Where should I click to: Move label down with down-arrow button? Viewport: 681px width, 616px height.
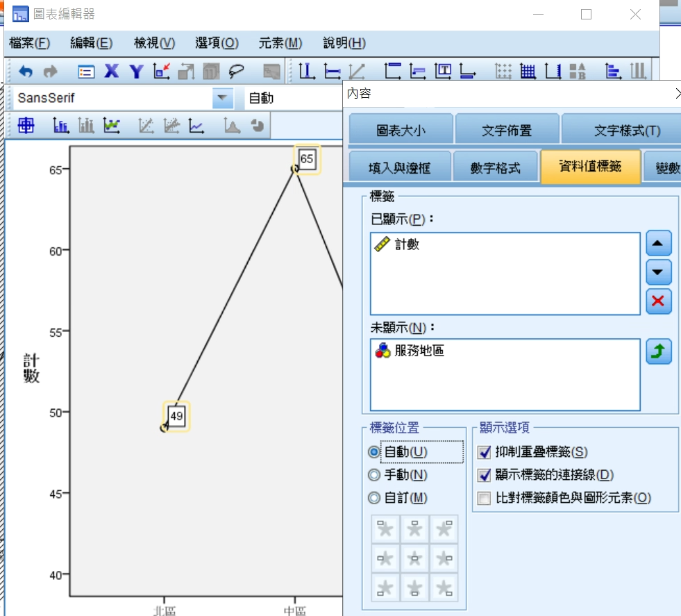[658, 272]
